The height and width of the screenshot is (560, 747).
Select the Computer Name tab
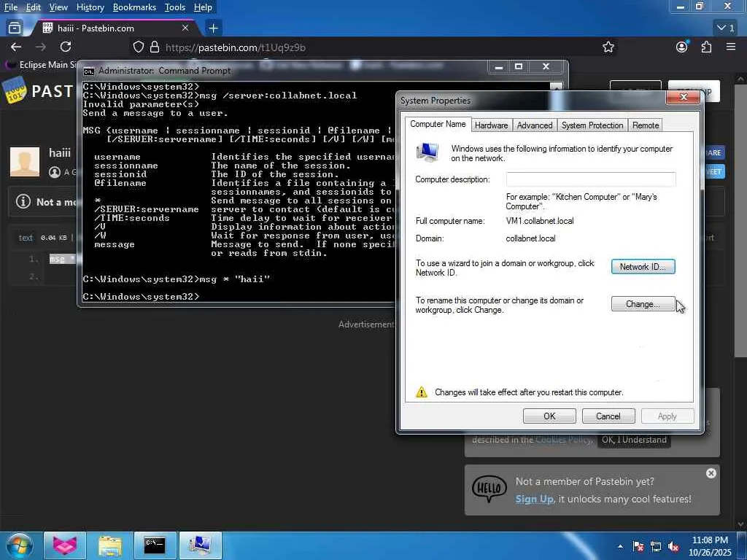438,124
